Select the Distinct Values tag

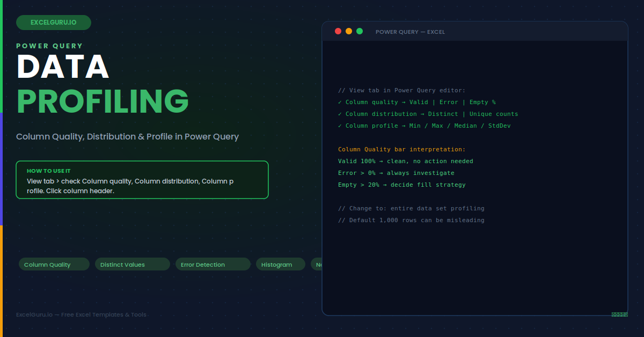[133, 264]
